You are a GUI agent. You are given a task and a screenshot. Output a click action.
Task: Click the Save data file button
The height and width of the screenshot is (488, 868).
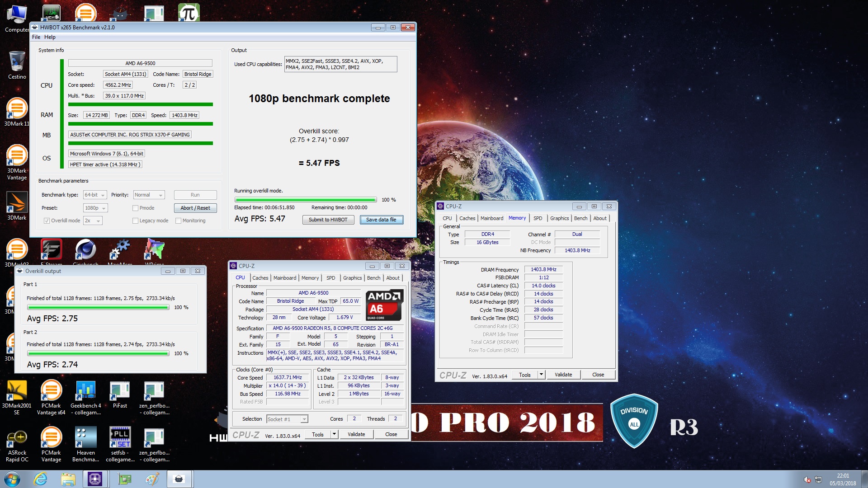381,220
